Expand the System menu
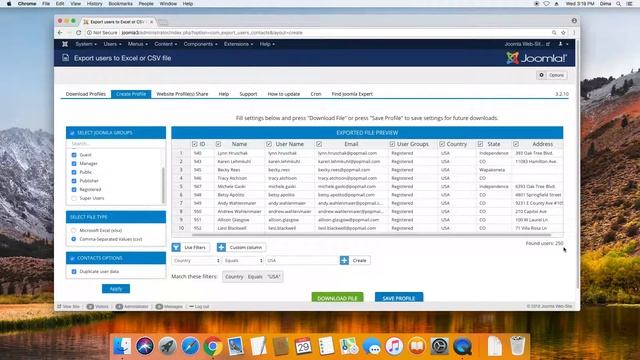Screen dimensions: 640x360 coord(86,44)
